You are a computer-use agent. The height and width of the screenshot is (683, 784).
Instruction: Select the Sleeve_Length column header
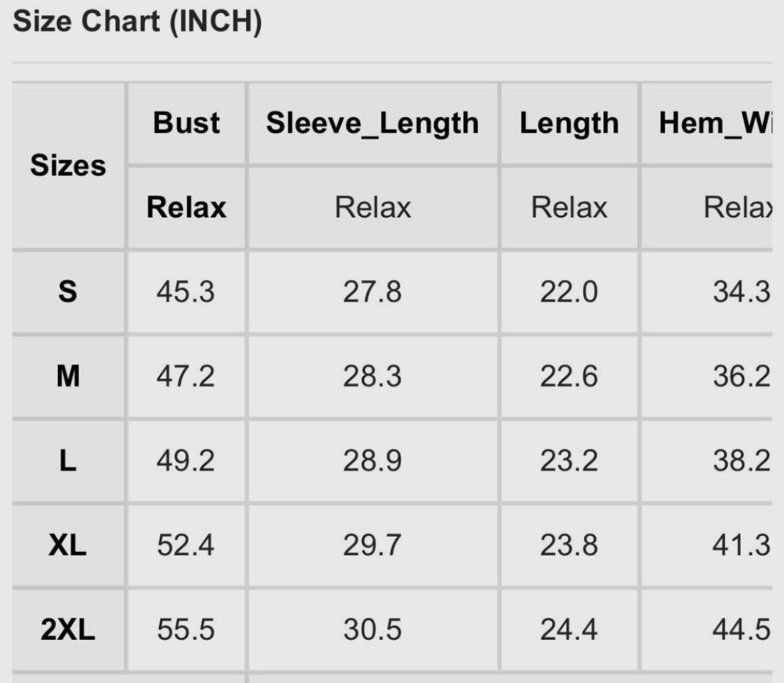[372, 124]
